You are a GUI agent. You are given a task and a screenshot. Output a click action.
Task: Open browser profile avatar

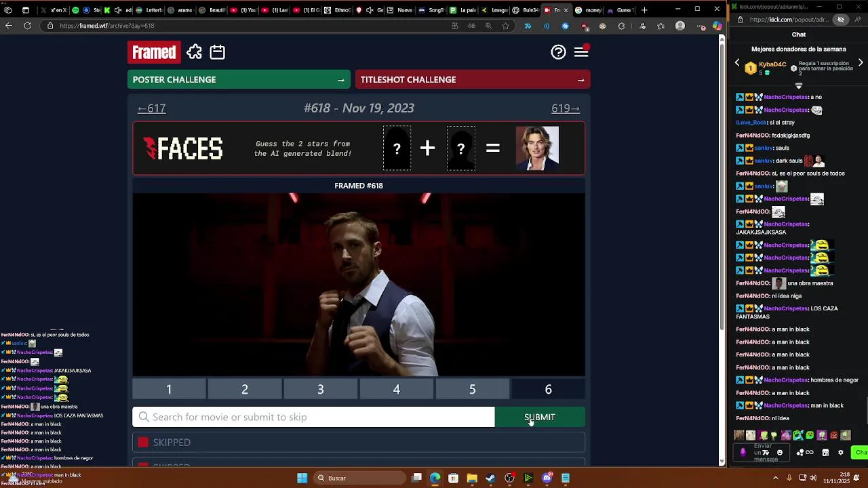click(680, 26)
